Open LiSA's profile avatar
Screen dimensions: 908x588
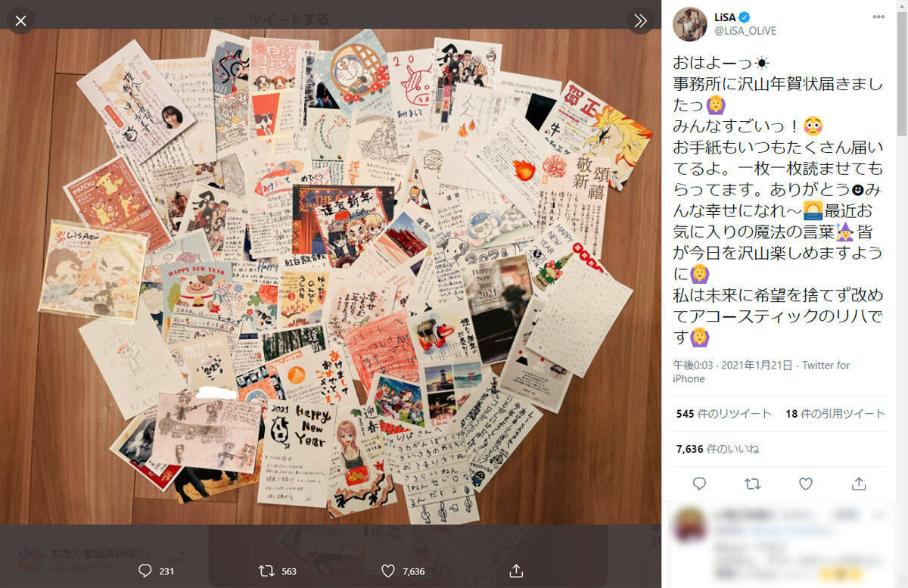(690, 23)
